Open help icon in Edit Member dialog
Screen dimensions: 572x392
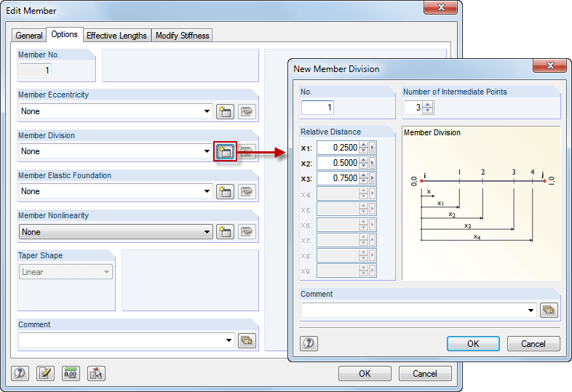tap(20, 373)
